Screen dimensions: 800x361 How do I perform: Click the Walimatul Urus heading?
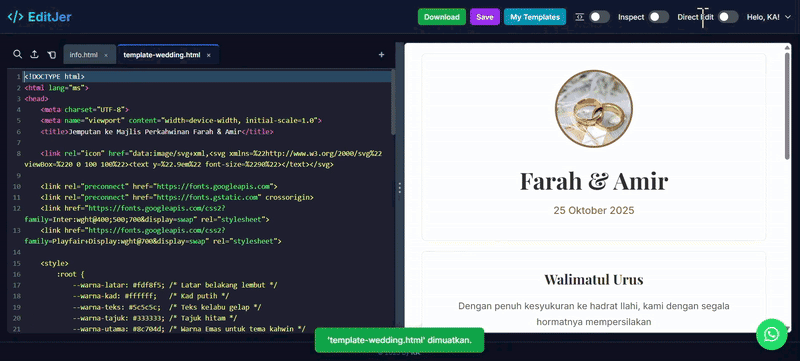coord(593,279)
